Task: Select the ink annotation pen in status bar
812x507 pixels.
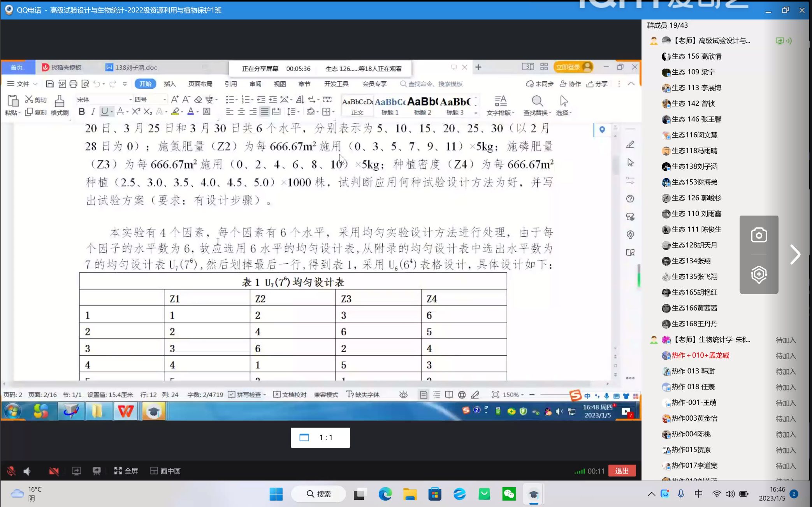Action: [x=475, y=395]
